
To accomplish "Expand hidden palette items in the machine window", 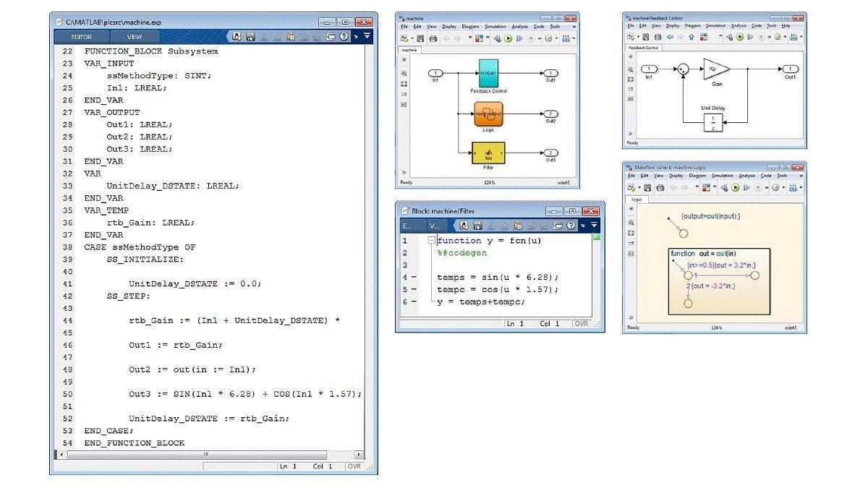I will tap(404, 173).
